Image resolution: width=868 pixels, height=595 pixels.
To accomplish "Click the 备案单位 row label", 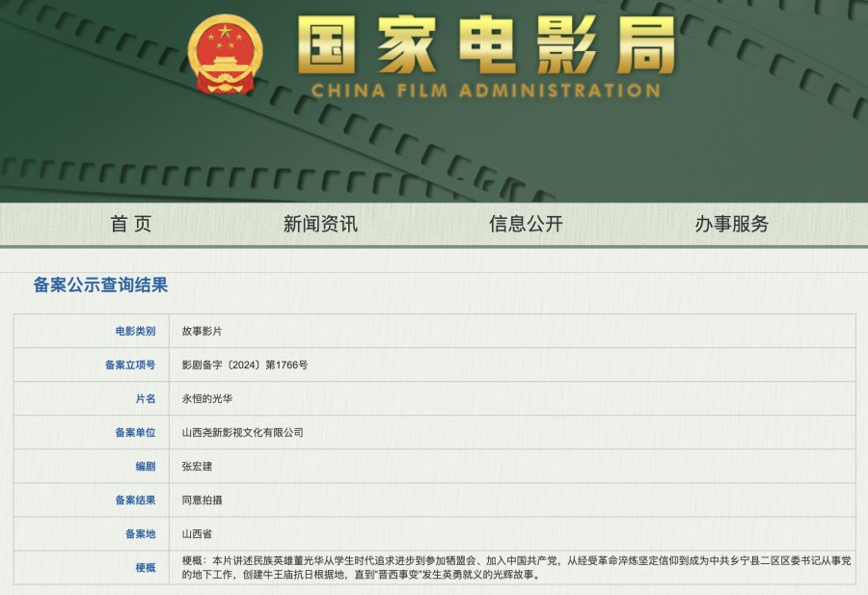I will click(x=135, y=432).
